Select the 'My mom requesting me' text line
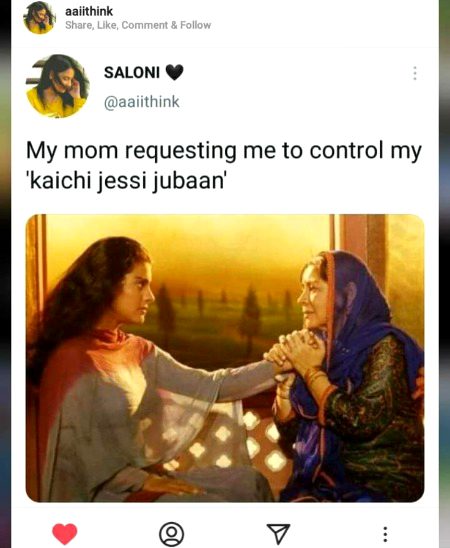Screen dimensions: 450x548 (x=224, y=151)
